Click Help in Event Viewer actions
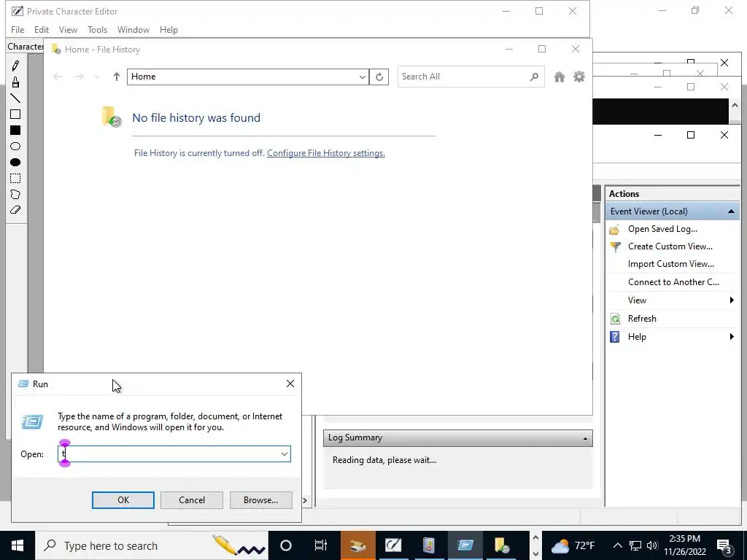 pyautogui.click(x=637, y=337)
